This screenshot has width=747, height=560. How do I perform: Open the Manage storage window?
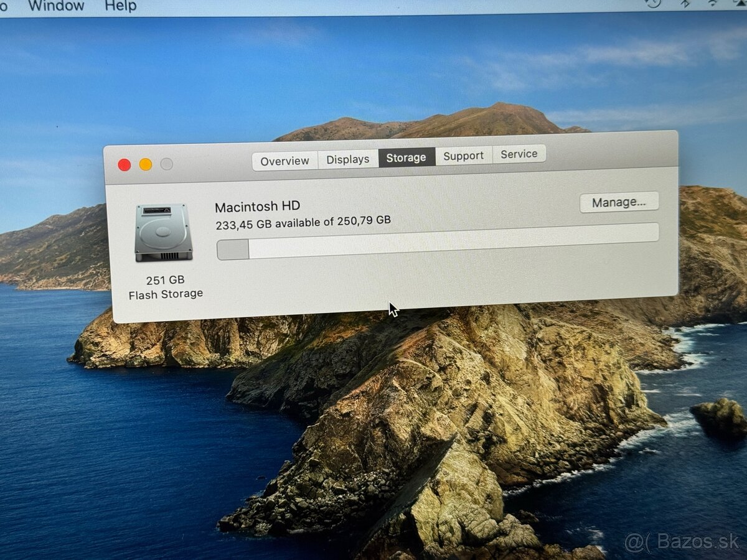coord(619,202)
